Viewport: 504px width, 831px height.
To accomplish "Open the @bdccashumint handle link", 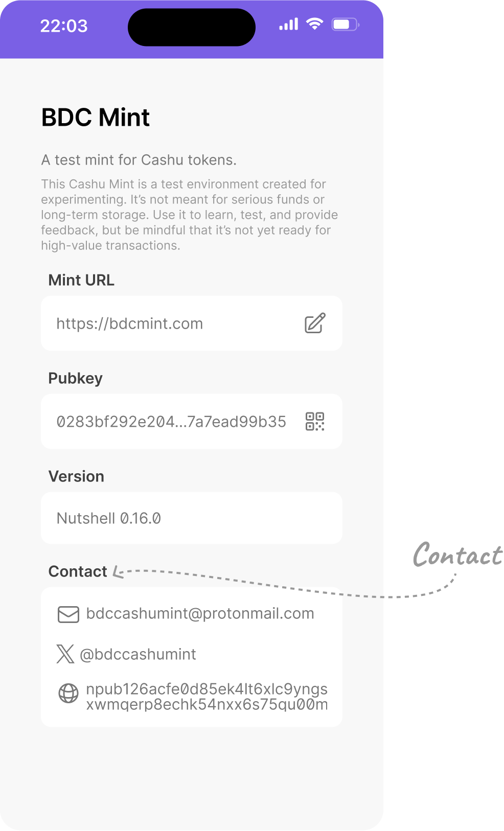I will point(138,654).
